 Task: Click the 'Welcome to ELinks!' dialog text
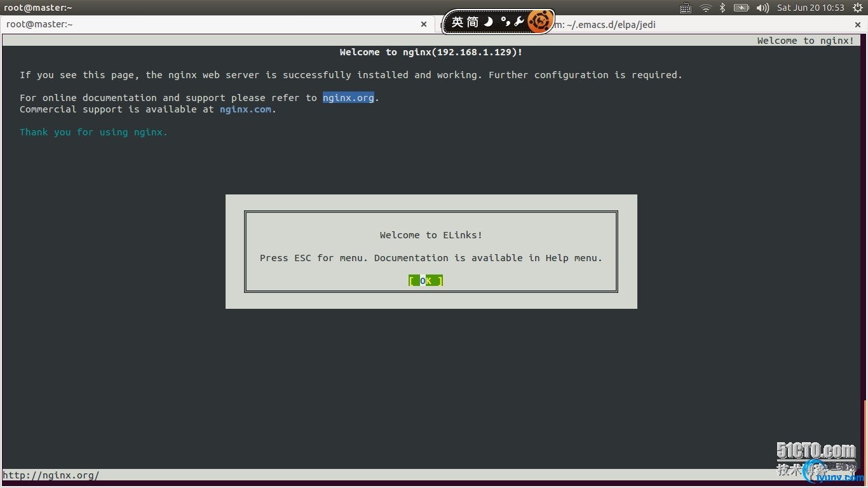tap(431, 235)
